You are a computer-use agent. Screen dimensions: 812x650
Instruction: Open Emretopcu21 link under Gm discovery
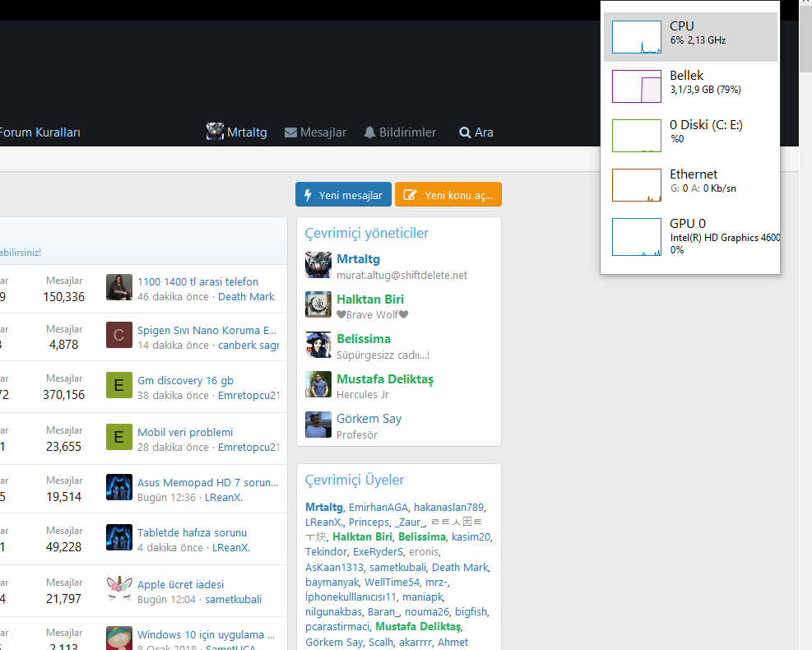(x=248, y=396)
